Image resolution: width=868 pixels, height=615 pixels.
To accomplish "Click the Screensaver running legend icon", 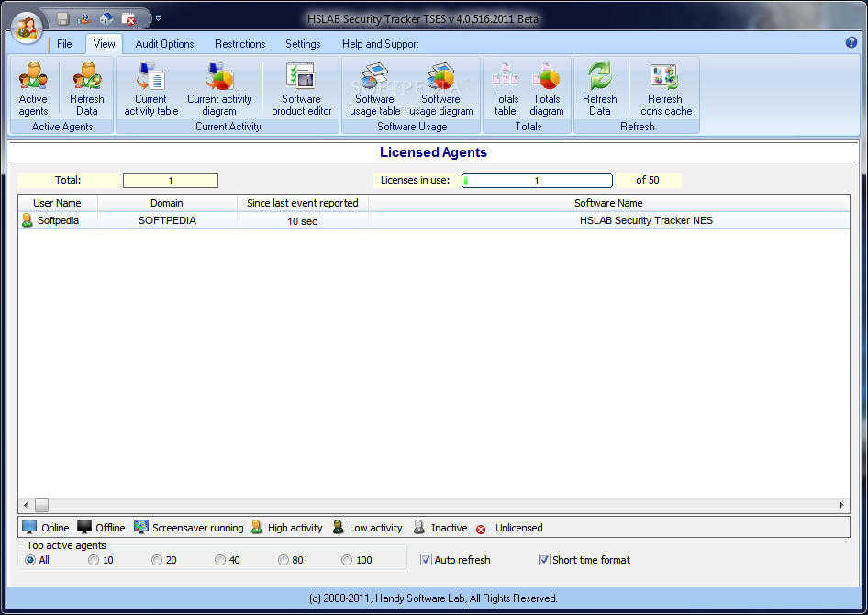I will [141, 527].
